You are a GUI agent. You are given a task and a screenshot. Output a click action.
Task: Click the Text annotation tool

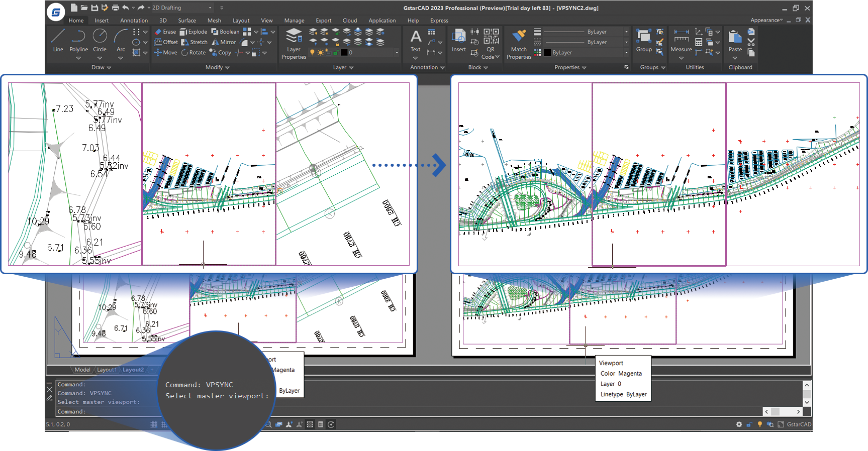[x=416, y=41]
